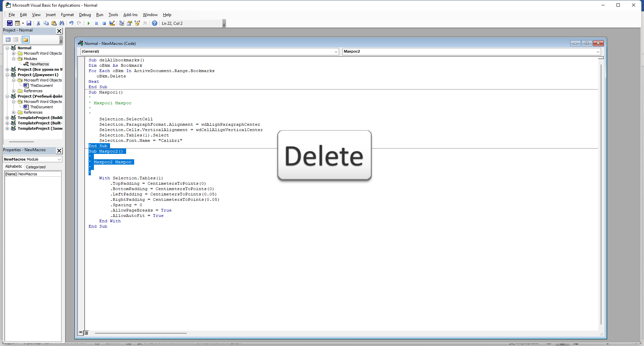Collapse the Normal project tree node
The height and width of the screenshot is (346, 644).
tap(7, 48)
